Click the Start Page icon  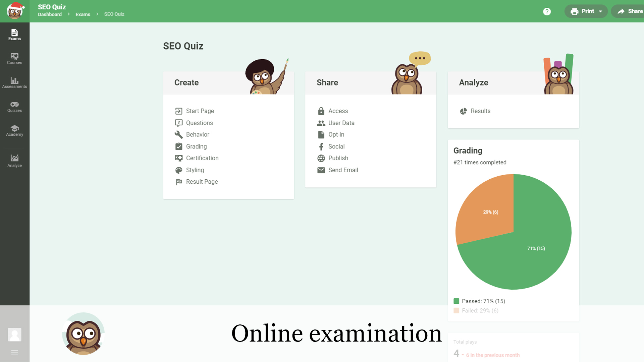pos(179,111)
